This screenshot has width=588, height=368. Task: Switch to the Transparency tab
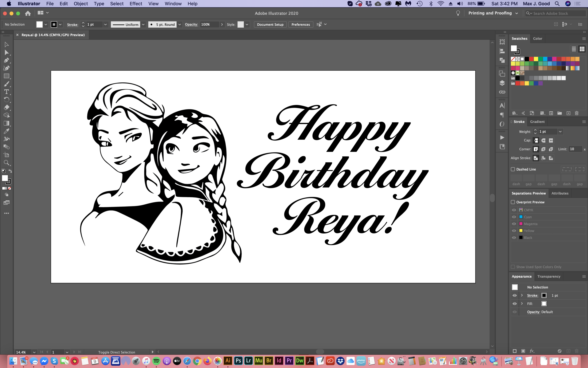(x=549, y=276)
